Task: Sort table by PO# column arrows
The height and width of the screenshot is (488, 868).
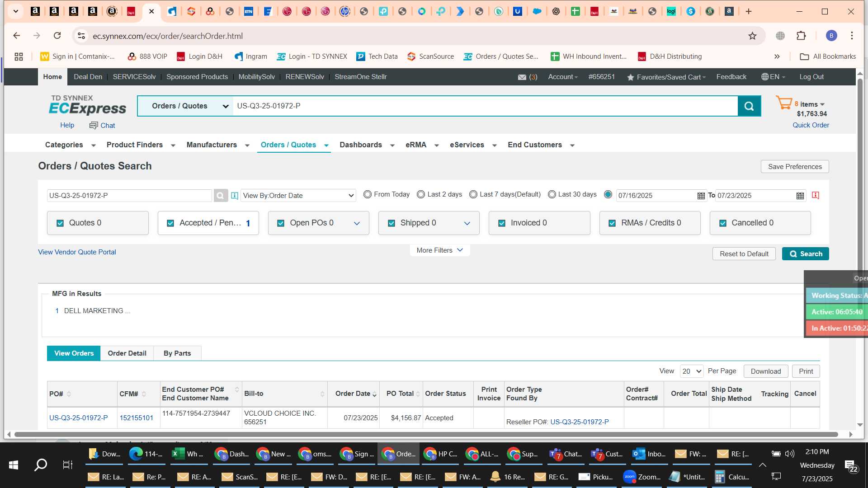Action: coord(69,394)
